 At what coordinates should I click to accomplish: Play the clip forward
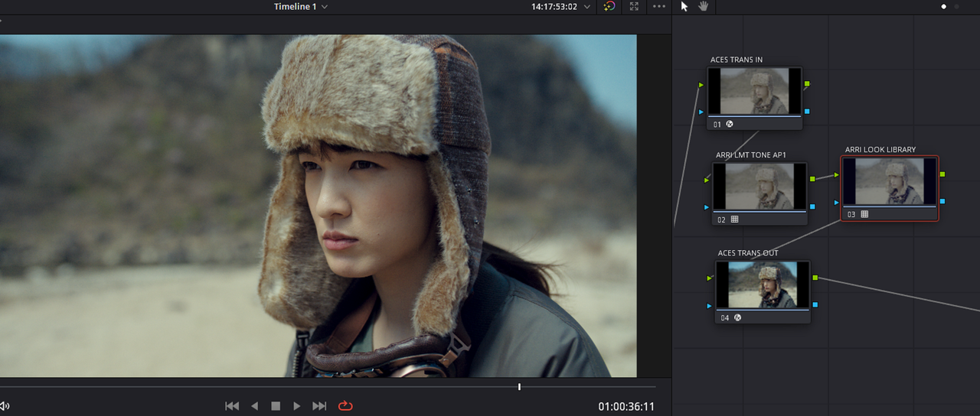pos(297,406)
